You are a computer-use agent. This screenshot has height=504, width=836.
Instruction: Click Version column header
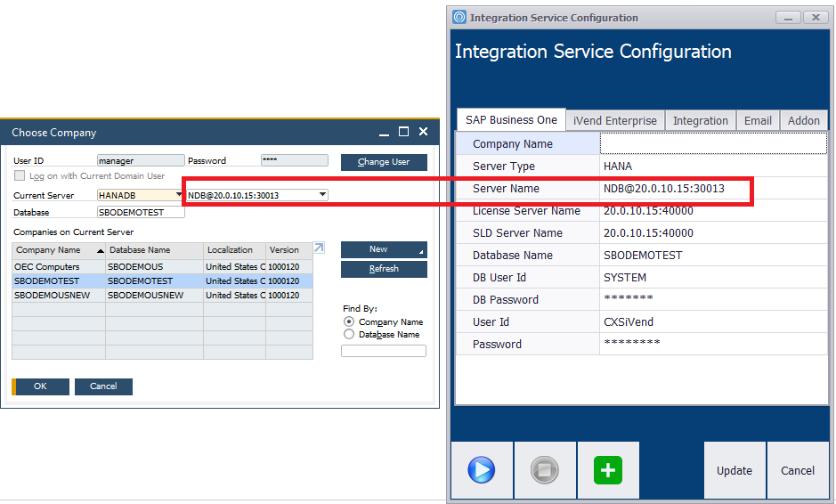(x=289, y=250)
